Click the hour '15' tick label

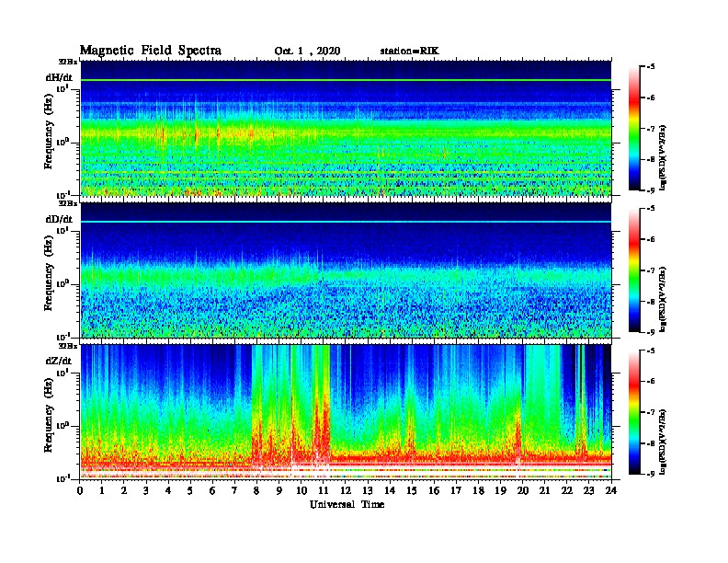coord(412,491)
